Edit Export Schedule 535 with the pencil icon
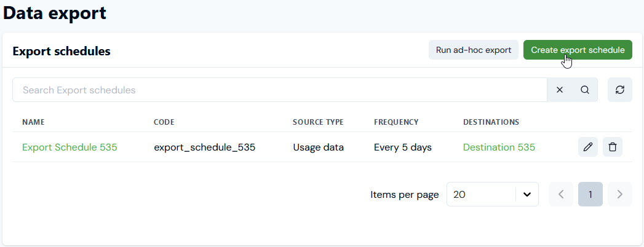 tap(588, 147)
